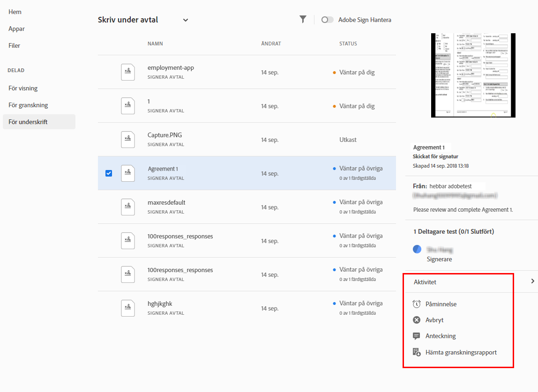This screenshot has height=392, width=538.
Task: Open För granskning in sidebar
Action: click(x=28, y=105)
